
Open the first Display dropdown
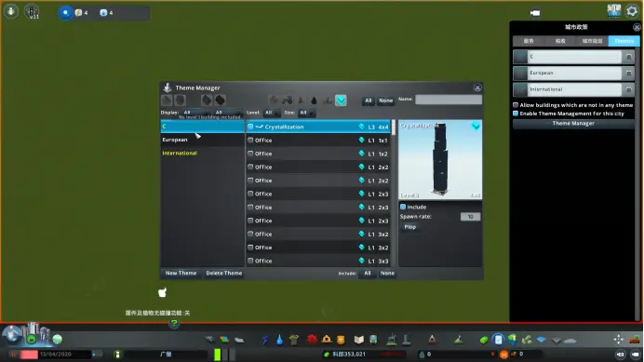(x=196, y=113)
